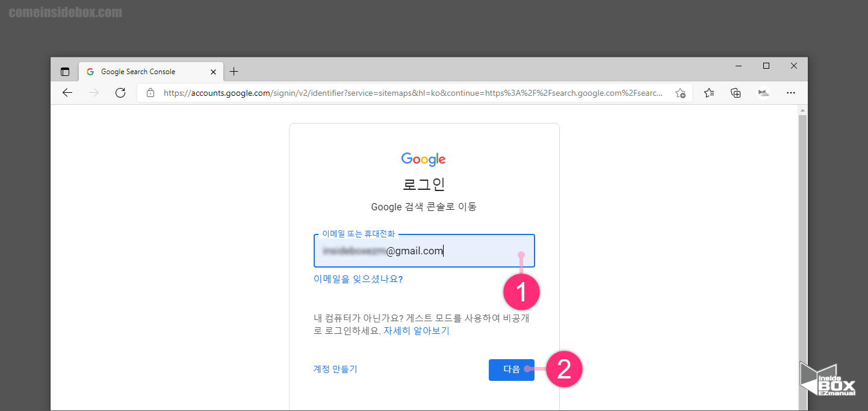Viewport: 868px width, 411px height.
Task: Click the blue 다음 button
Action: click(512, 369)
